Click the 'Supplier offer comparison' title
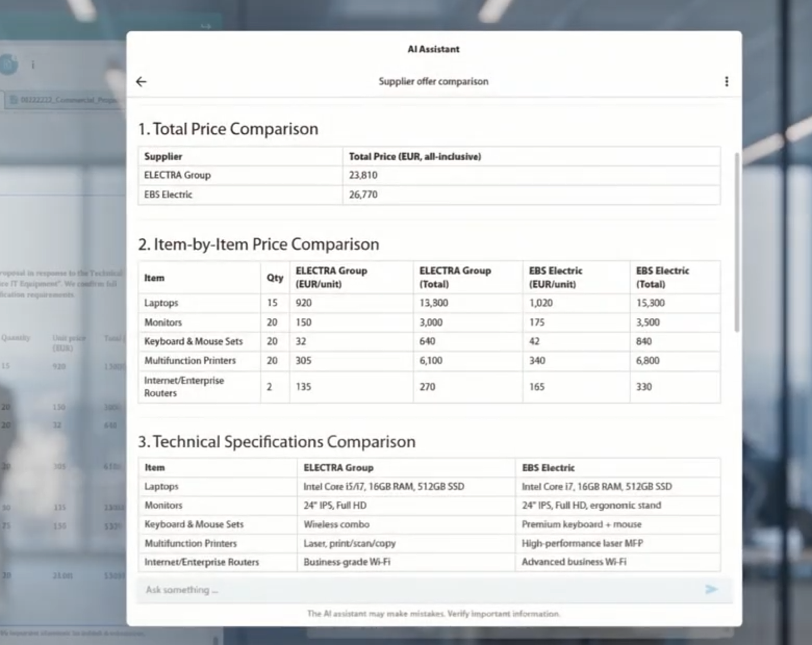Screen dimensions: 812x645 pos(434,82)
